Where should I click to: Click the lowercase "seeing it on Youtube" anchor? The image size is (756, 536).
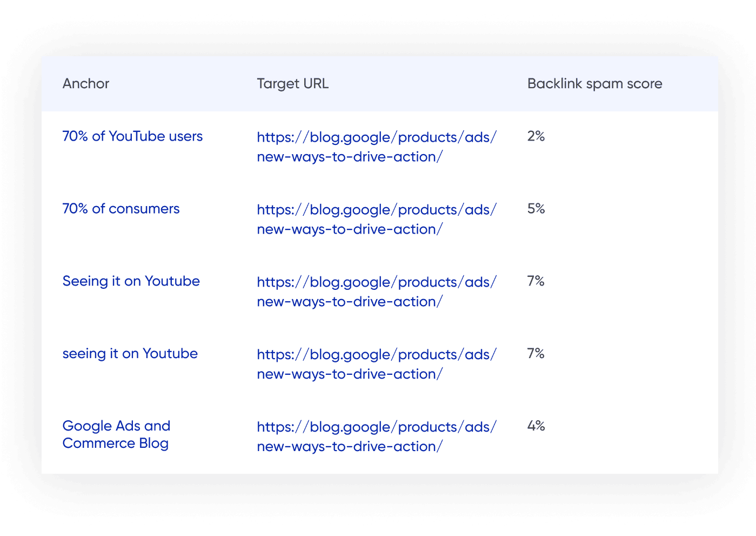click(x=130, y=354)
